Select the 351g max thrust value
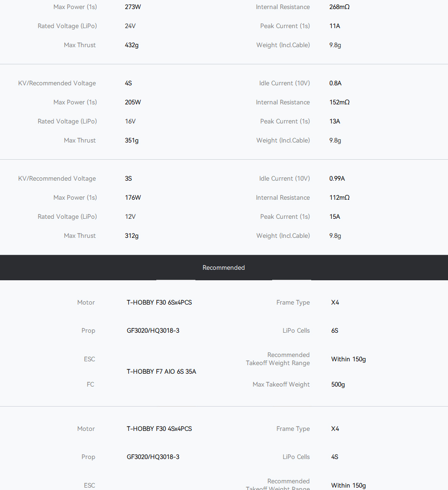This screenshot has height=490, width=448. point(132,141)
